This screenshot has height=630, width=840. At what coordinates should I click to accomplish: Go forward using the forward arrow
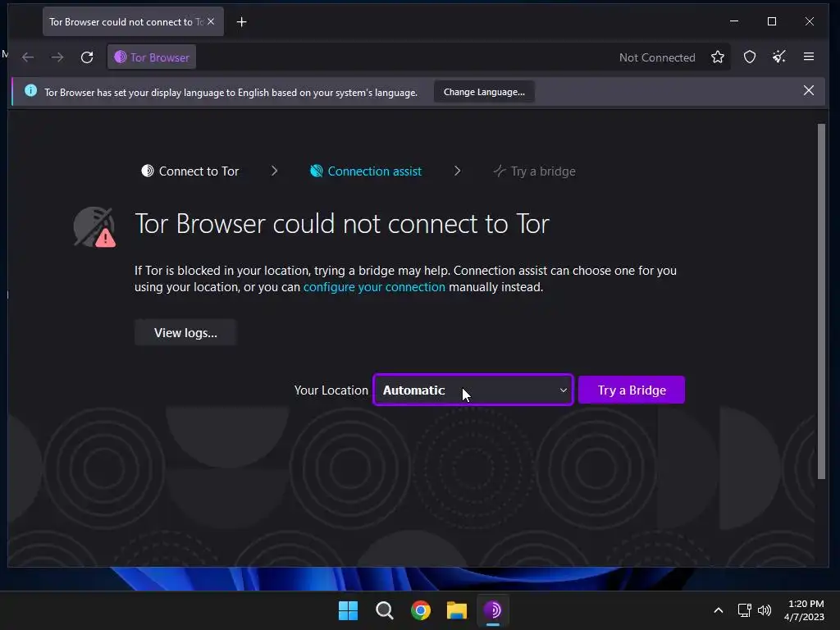tap(57, 57)
